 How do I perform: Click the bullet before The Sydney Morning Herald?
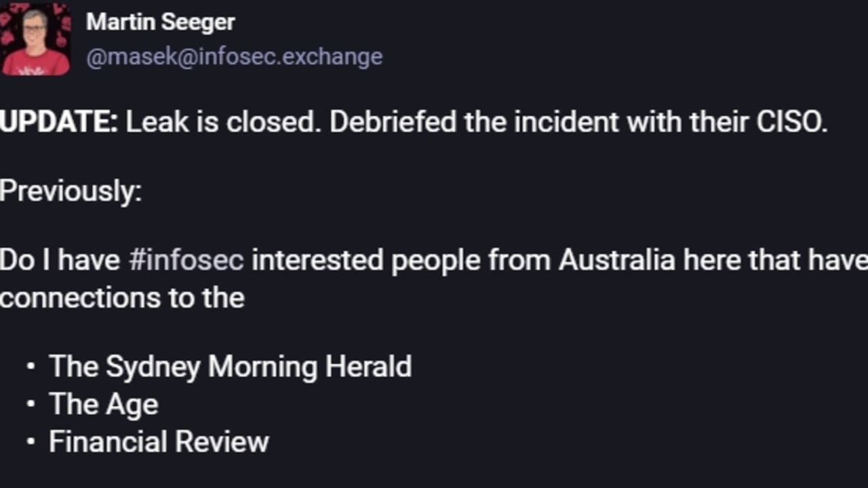31,367
